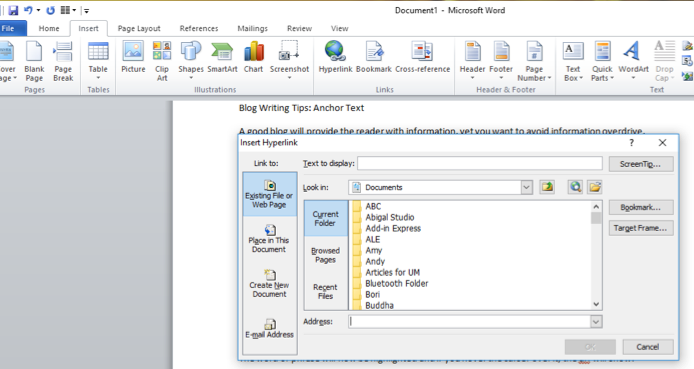The width and height of the screenshot is (694, 369).
Task: Click the dialog Help question mark
Action: (631, 142)
